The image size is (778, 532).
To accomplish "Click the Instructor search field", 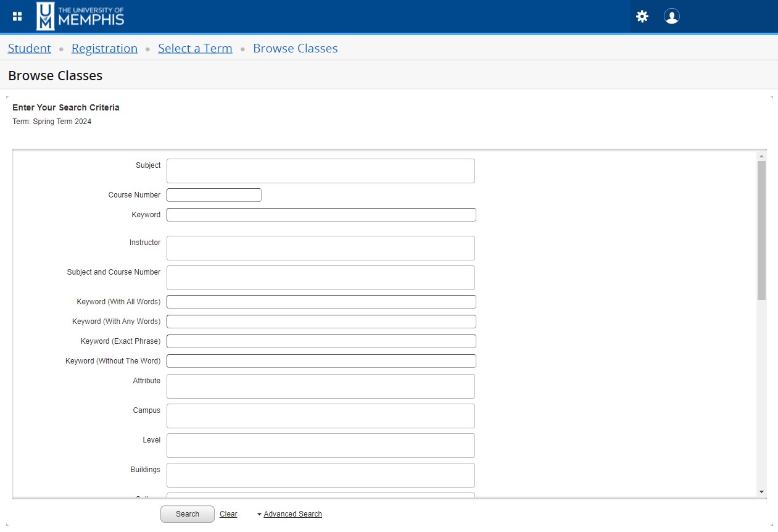I will pyautogui.click(x=320, y=247).
